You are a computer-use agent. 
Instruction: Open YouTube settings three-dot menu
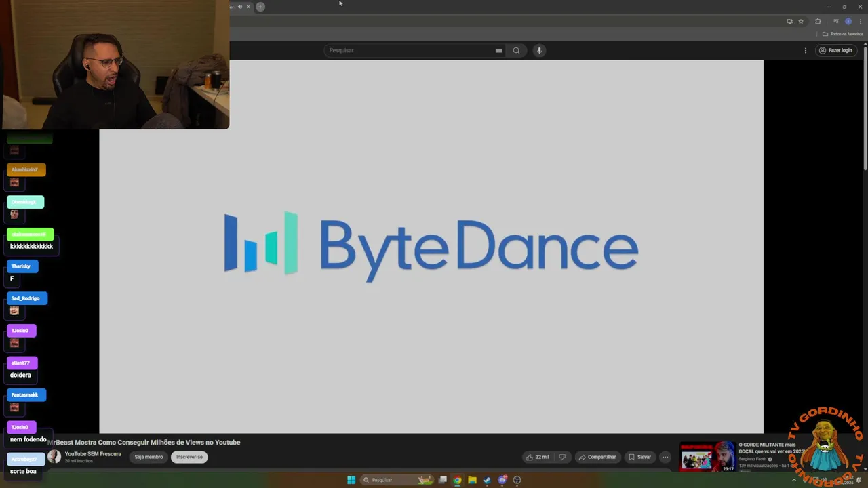806,50
